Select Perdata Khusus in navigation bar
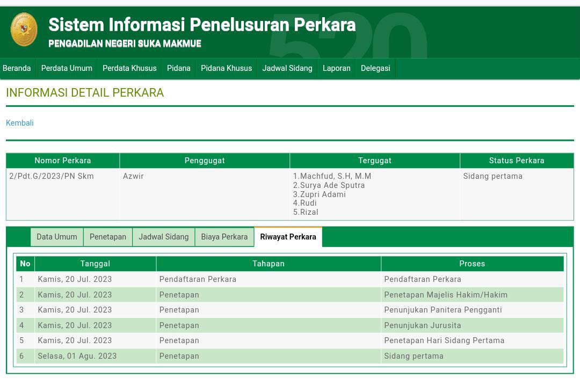This screenshot has width=580, height=392. (129, 68)
